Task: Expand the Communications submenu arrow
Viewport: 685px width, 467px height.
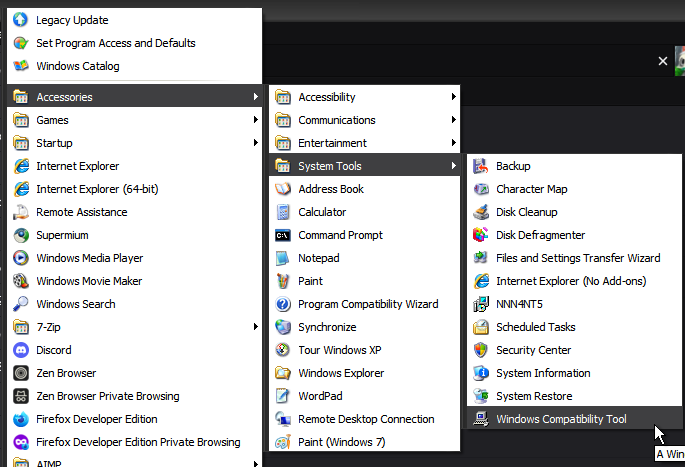Action: 453,120
